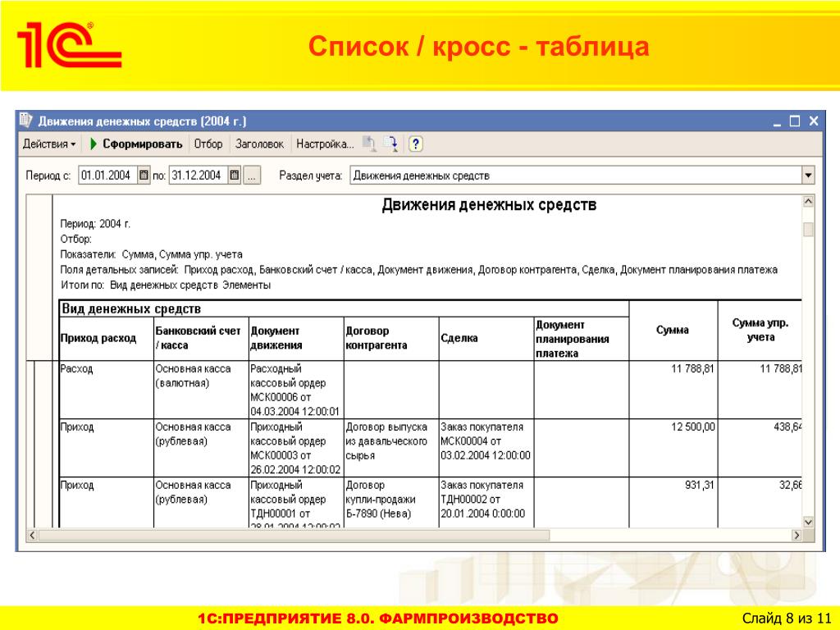This screenshot has height=630, width=840.
Task: Click the end date field 31.12.2004
Action: click(x=199, y=176)
